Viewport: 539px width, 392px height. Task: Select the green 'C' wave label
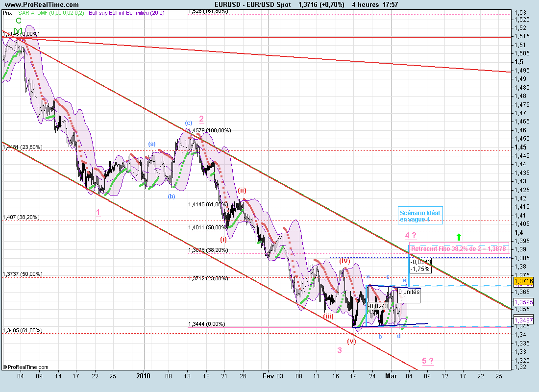click(x=18, y=21)
